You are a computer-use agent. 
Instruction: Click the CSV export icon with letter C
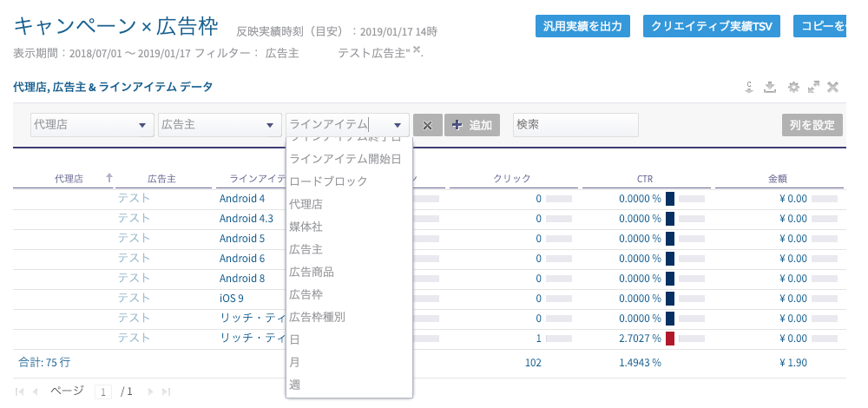749,87
